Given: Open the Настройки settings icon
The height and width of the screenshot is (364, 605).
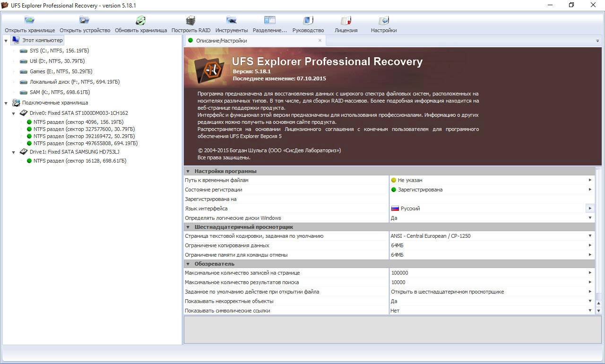Looking at the screenshot, I should (384, 20).
